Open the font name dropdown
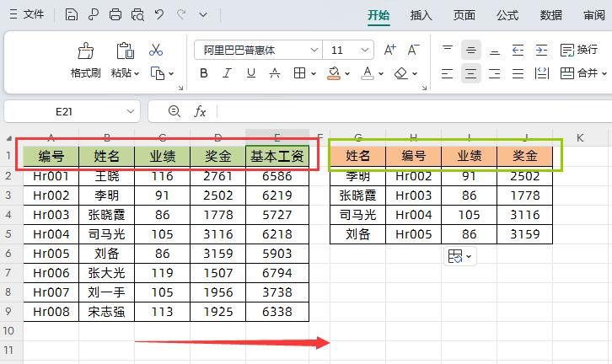Image resolution: width=612 pixels, height=364 pixels. coord(313,51)
